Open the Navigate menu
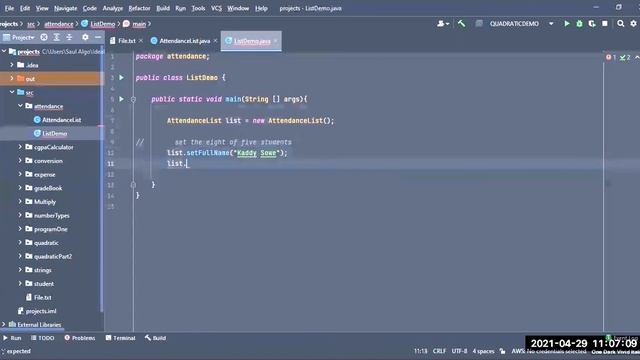Viewport: 640px width, 360px height. click(65, 8)
